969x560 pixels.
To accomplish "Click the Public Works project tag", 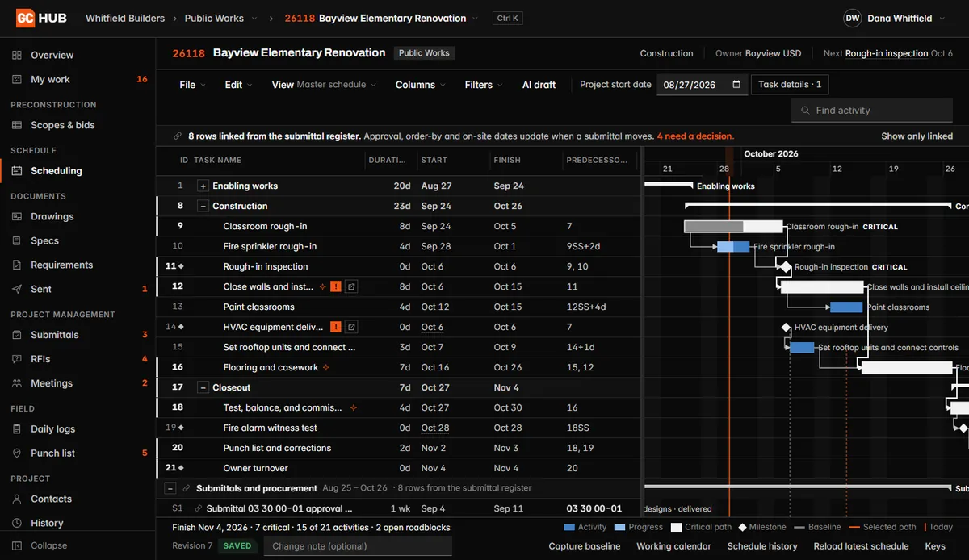I will click(424, 53).
